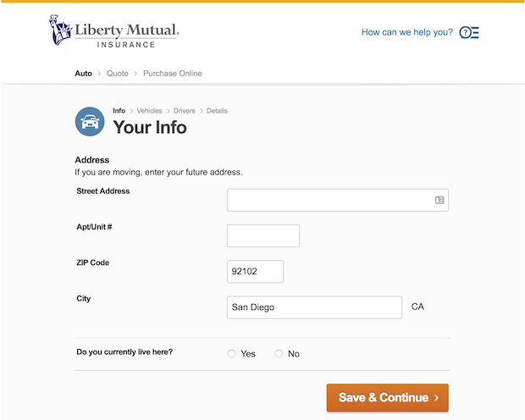Image resolution: width=525 pixels, height=420 pixels.
Task: Open the help menu icon
Action: (469, 33)
